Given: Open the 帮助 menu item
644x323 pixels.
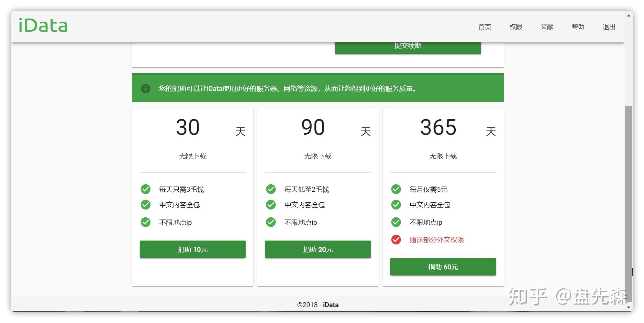Looking at the screenshot, I should pyautogui.click(x=578, y=27).
